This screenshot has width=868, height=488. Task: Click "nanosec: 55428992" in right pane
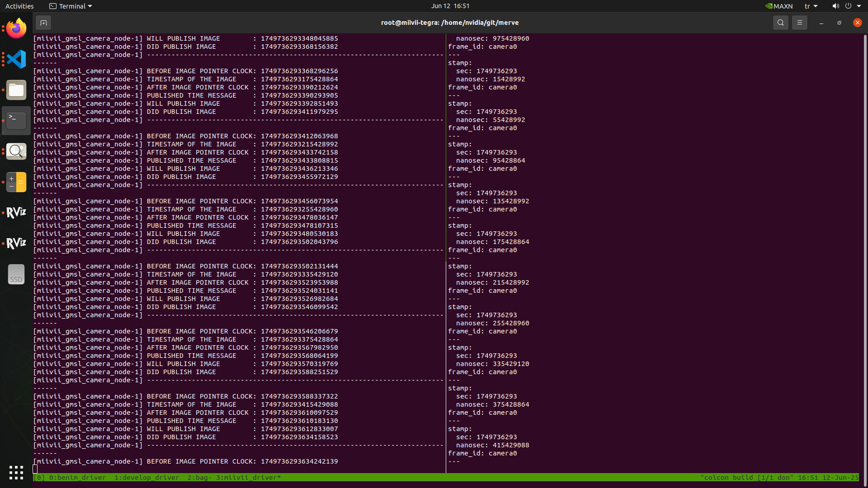tap(491, 120)
